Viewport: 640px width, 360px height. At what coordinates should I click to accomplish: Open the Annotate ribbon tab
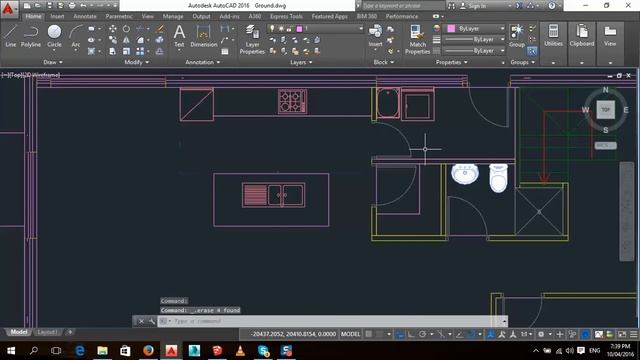84,16
